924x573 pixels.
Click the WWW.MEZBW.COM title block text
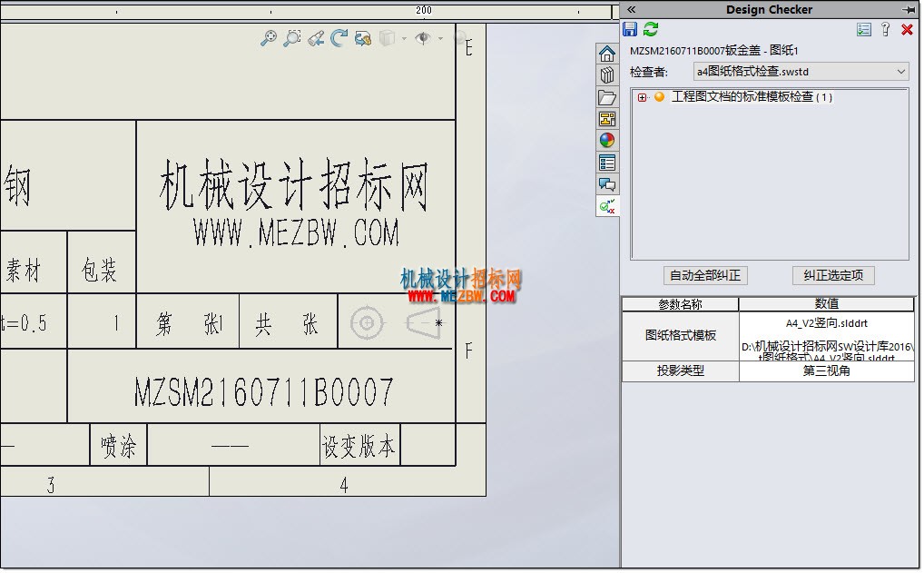tap(297, 232)
